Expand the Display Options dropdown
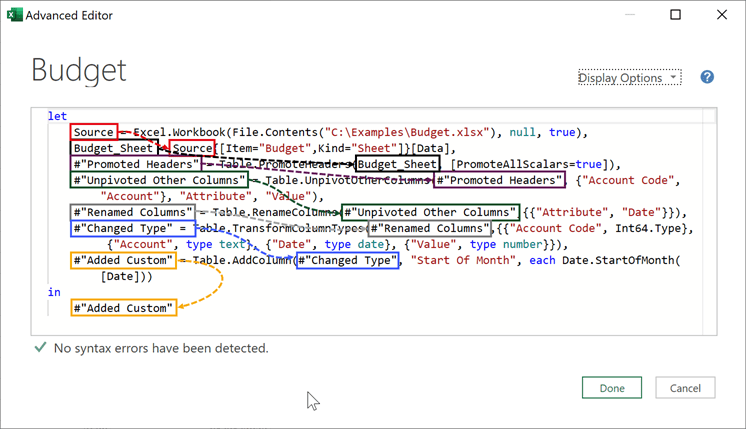 [x=629, y=78]
